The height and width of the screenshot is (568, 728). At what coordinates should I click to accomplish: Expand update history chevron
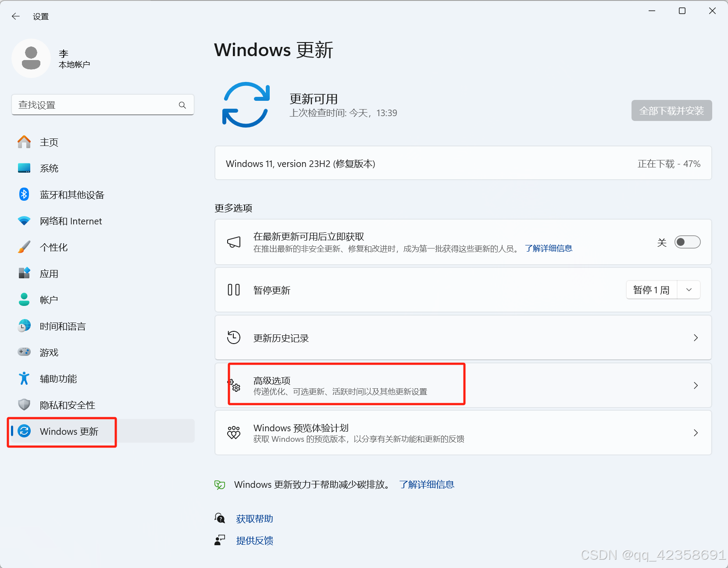pyautogui.click(x=696, y=337)
